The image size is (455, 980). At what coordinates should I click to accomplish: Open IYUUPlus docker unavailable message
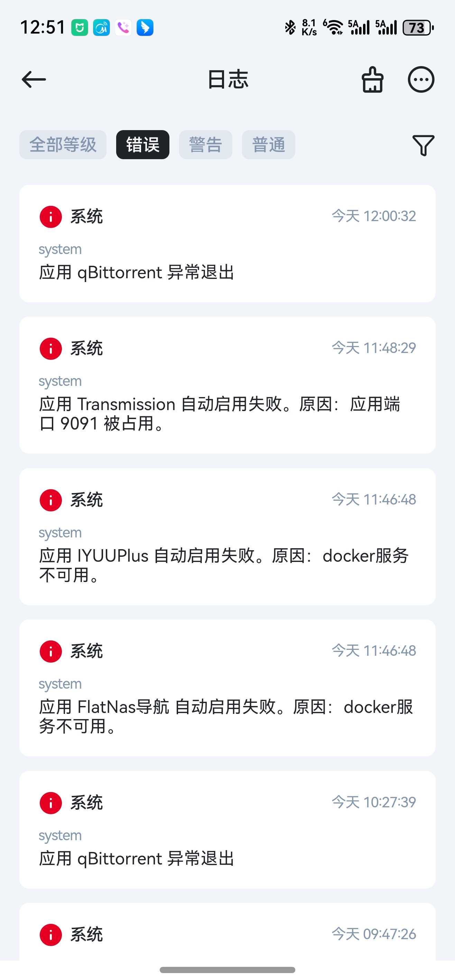(x=223, y=565)
